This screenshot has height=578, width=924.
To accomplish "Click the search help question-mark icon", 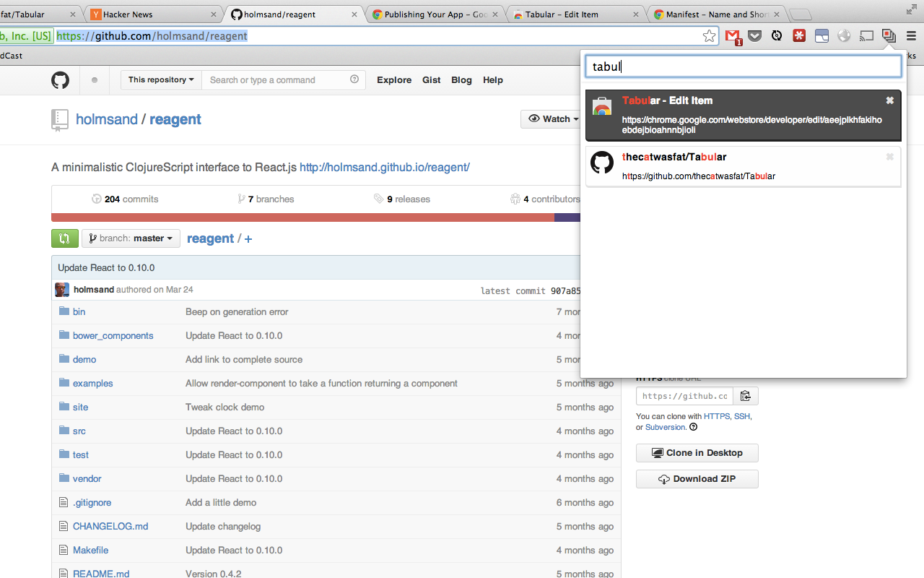I will [354, 79].
